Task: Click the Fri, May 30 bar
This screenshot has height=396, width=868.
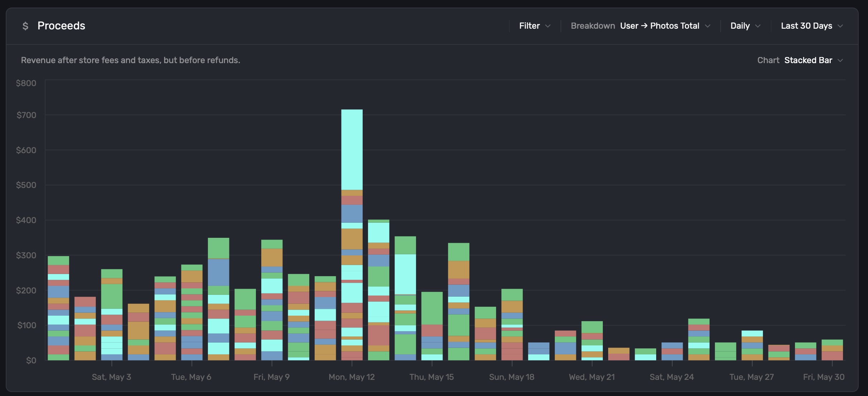Action: [832, 350]
